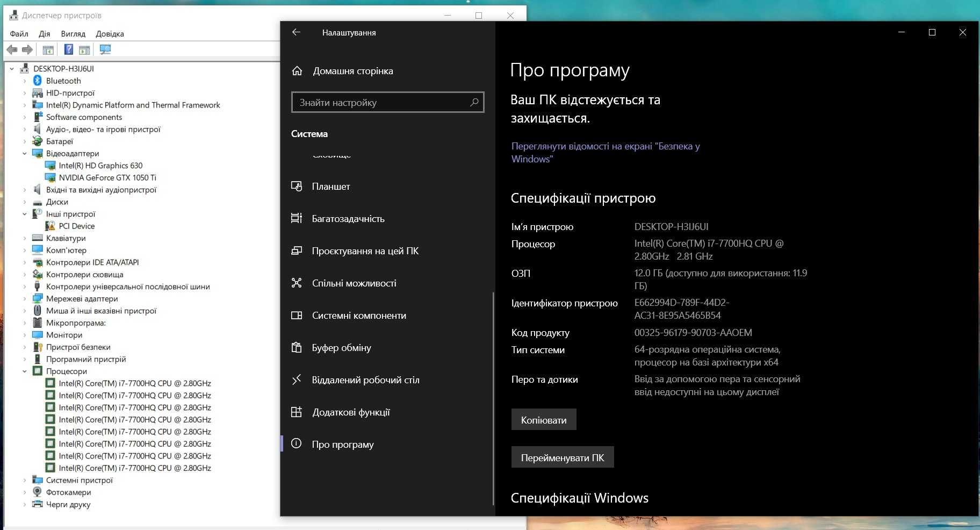Open the Файл menu in Device Manager
980x530 pixels.
point(19,33)
